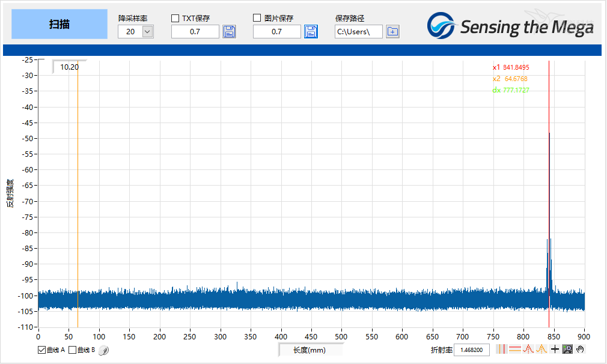This screenshot has width=607, height=364.
Task: Select the vertical cursor lines tool
Action: 502,349
